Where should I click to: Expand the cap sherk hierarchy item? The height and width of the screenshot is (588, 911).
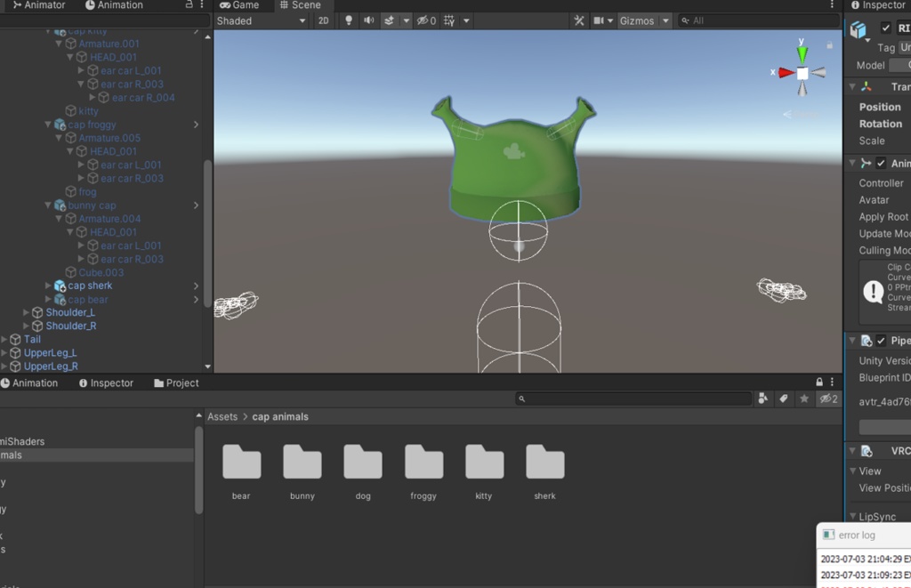coord(48,286)
